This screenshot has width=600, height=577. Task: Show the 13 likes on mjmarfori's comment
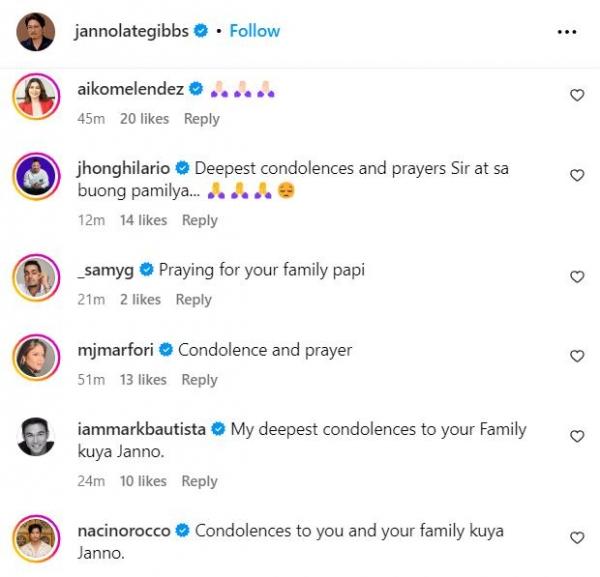[x=143, y=380]
